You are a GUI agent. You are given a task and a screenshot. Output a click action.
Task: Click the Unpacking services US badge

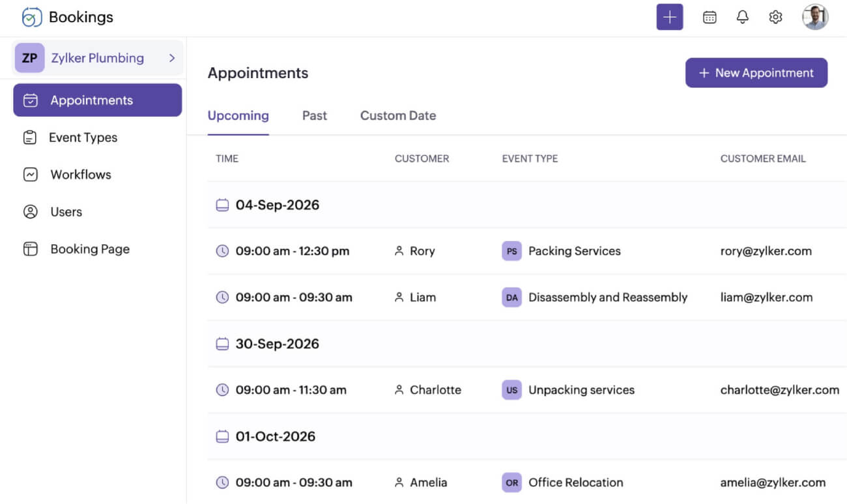click(511, 390)
